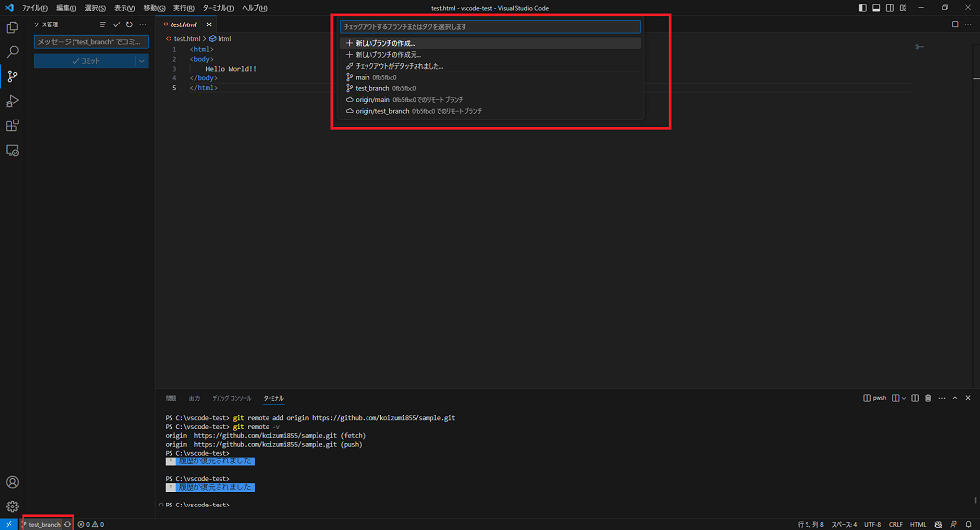Expand the commit button dropdown arrow

point(142,61)
